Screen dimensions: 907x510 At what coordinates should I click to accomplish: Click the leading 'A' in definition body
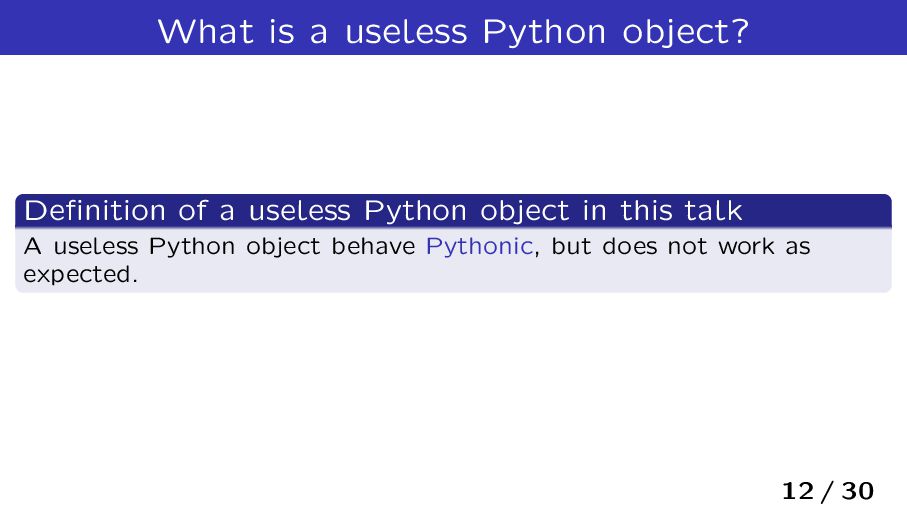[32, 246]
